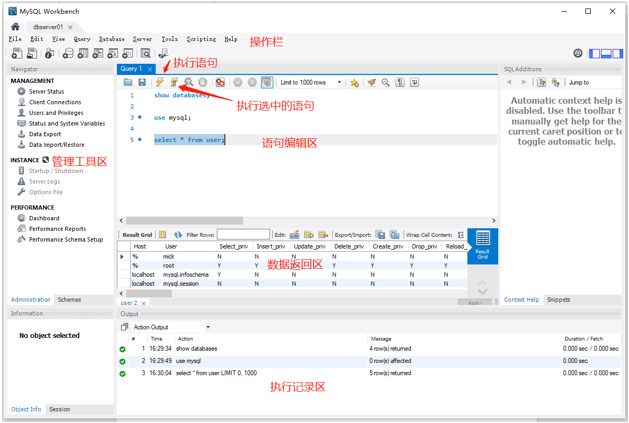Image resolution: width=629 pixels, height=423 pixels.
Task: Stop query execution icon
Action: (203, 82)
